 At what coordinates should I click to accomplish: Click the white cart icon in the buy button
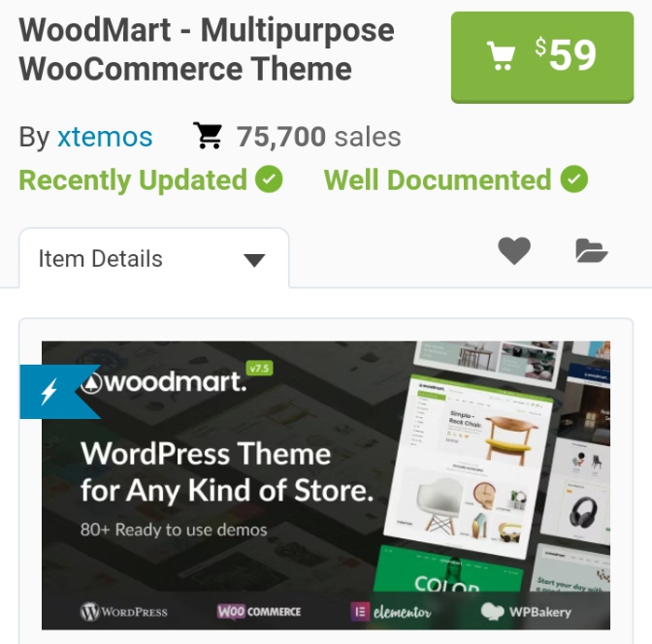(x=501, y=55)
